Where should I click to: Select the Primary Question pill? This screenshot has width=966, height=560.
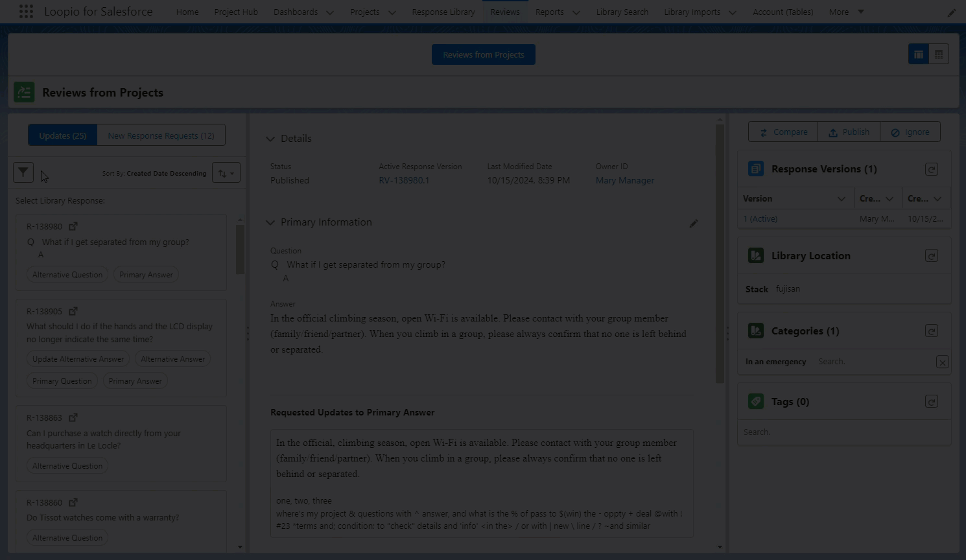pyautogui.click(x=62, y=381)
